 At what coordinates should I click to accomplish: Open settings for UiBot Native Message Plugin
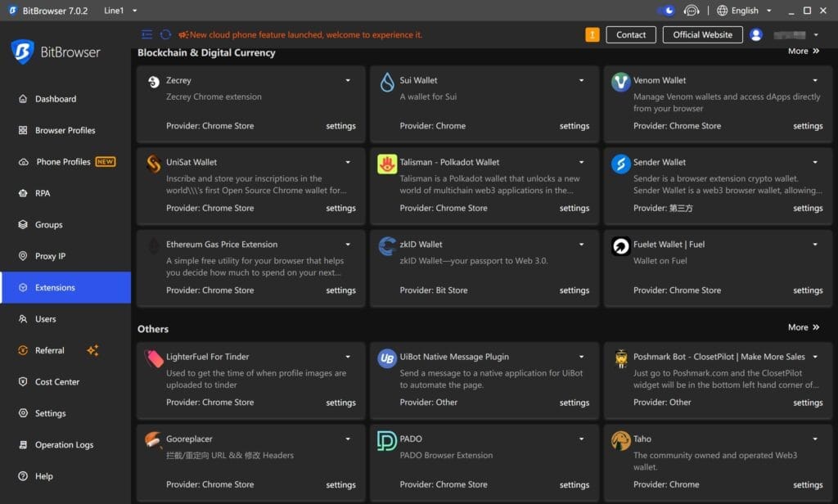coord(574,403)
